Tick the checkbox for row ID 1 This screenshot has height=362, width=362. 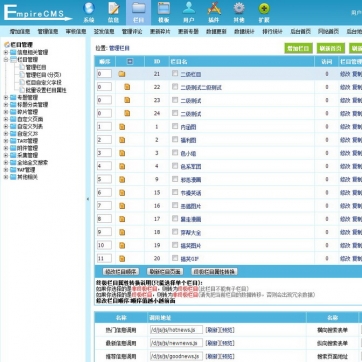[x=175, y=126]
